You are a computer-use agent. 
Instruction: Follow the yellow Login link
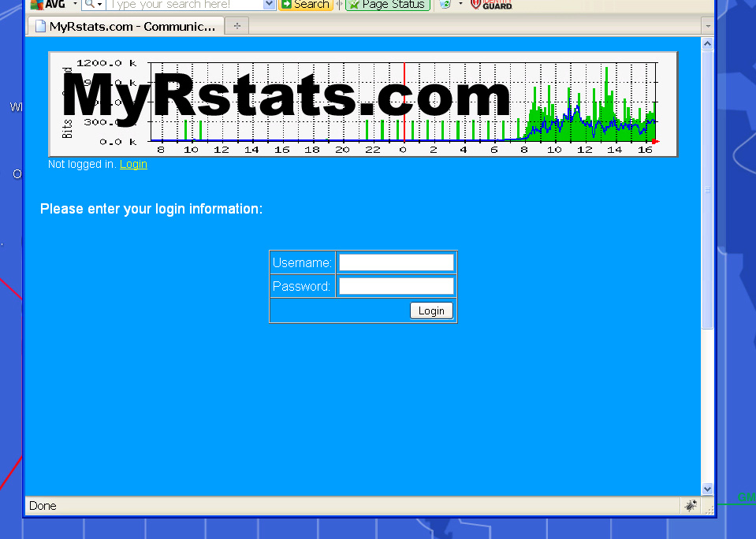133,165
